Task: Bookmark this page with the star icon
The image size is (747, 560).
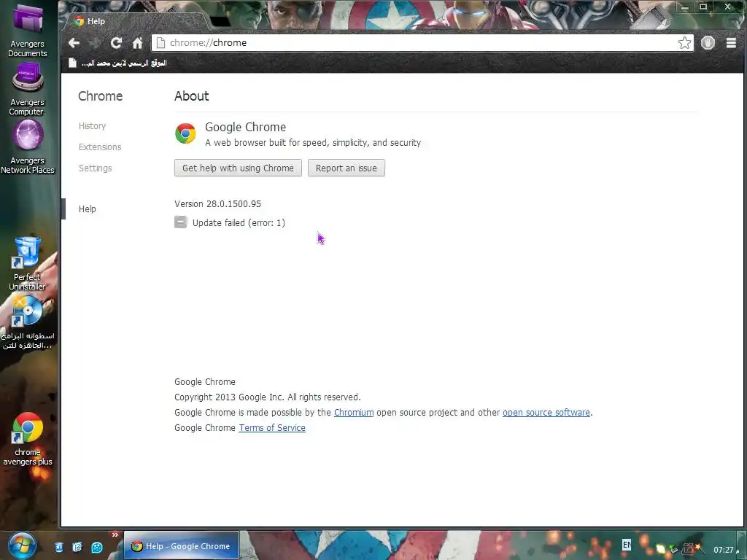Action: point(684,43)
